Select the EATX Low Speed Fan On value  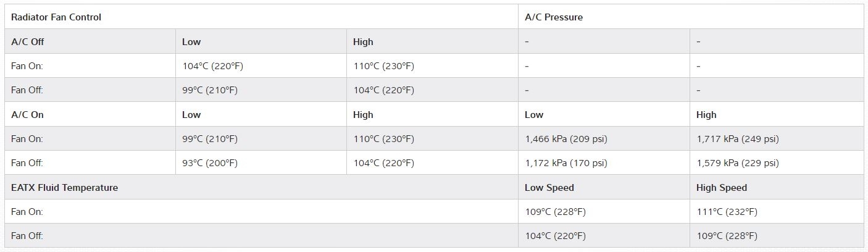coord(555,212)
